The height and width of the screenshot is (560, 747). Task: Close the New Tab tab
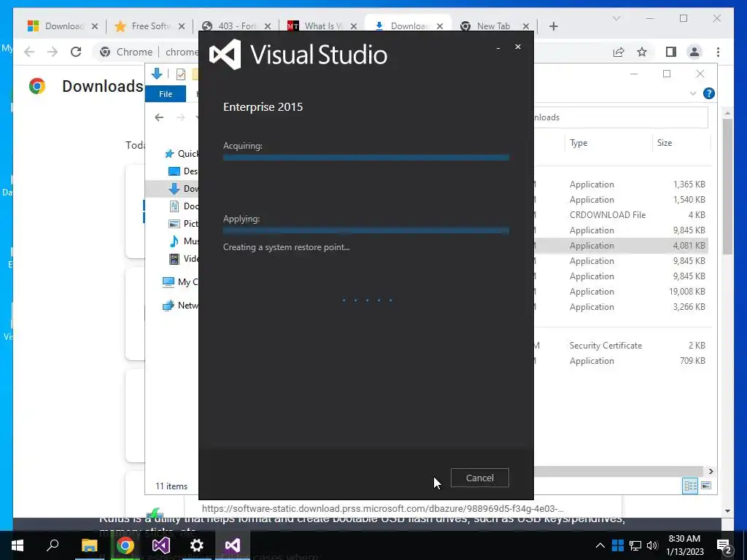(x=526, y=26)
